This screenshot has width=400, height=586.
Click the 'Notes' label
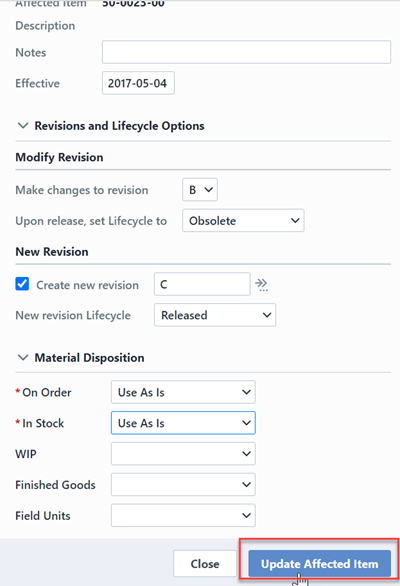pos(31,53)
